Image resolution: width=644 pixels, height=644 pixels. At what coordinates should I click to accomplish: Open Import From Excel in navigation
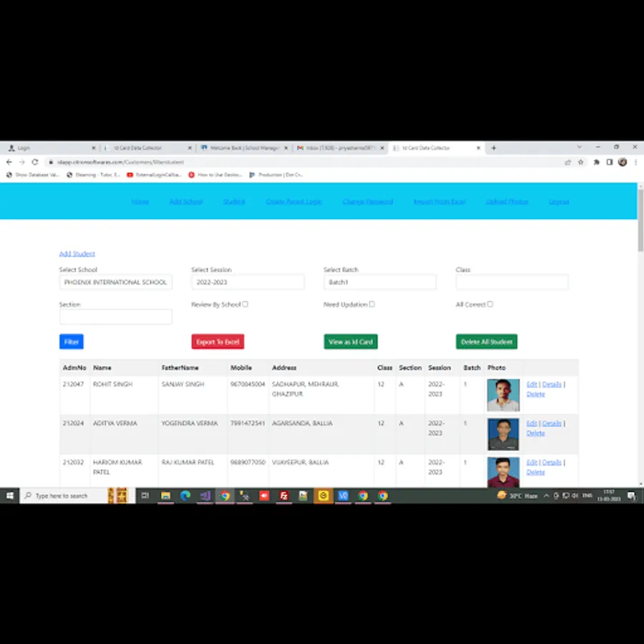[439, 202]
